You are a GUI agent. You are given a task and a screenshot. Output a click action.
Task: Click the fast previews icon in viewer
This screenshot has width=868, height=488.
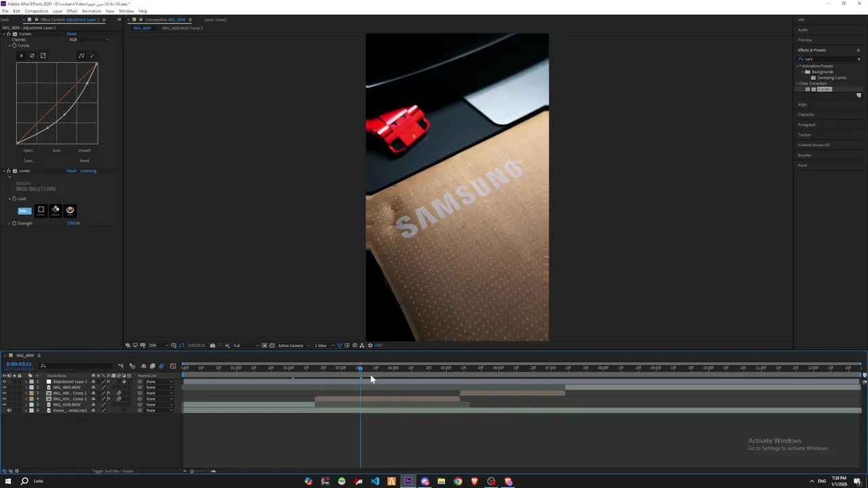(x=347, y=346)
